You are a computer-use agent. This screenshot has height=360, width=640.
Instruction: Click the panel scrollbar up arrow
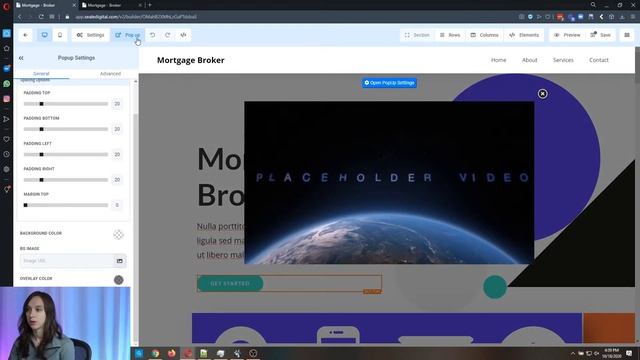[136, 82]
